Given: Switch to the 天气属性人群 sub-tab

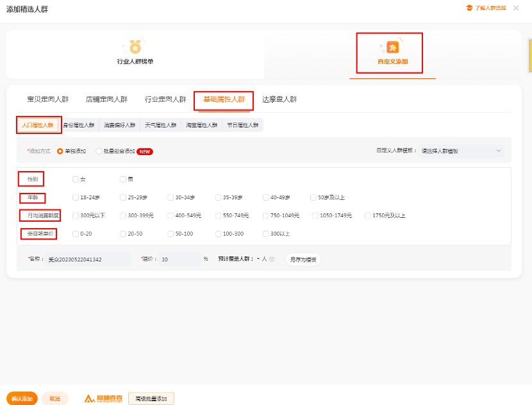Looking at the screenshot, I should click(x=160, y=125).
